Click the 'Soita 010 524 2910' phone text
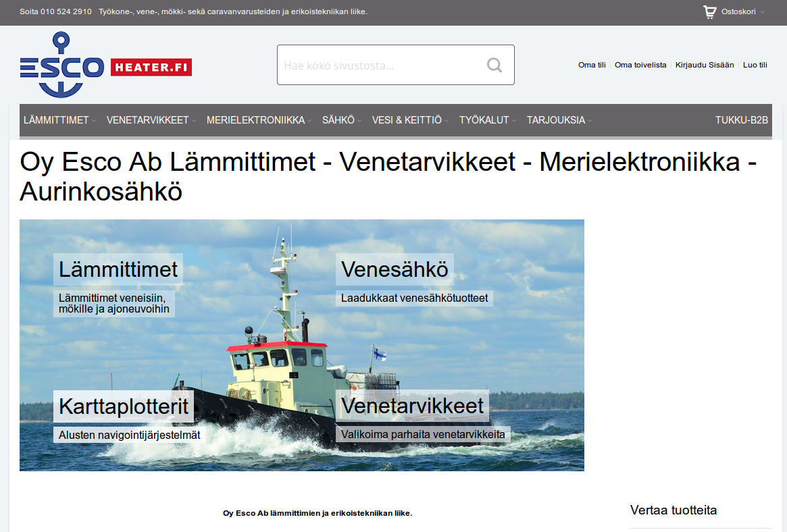Image resolution: width=787 pixels, height=532 pixels. click(x=55, y=11)
